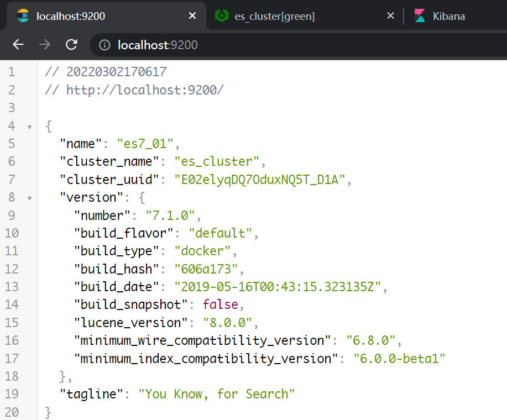Click the "build_snapshot" key
This screenshot has width=507, height=420.
click(x=131, y=305)
